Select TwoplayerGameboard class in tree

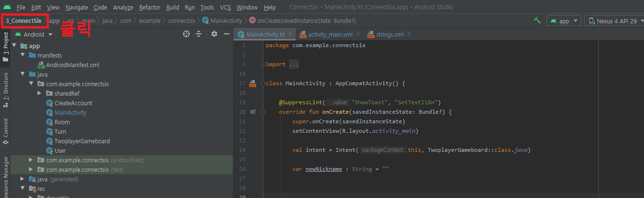tap(82, 141)
